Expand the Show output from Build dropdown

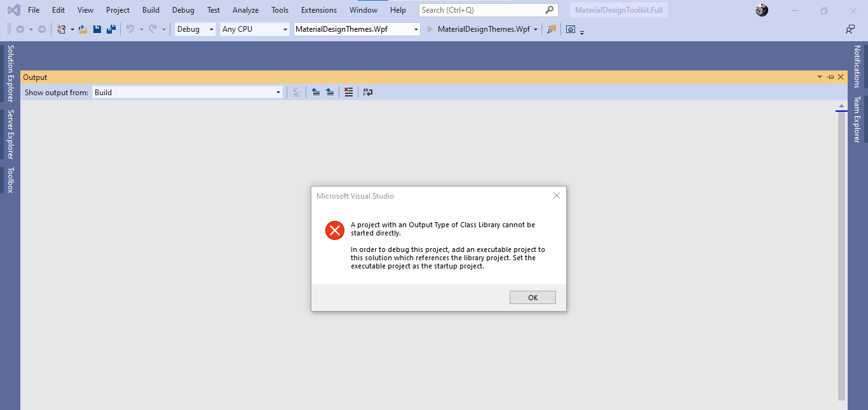(187, 92)
